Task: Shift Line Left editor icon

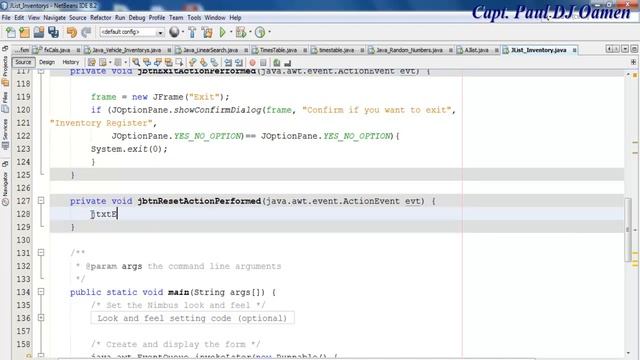Action: [228, 62]
